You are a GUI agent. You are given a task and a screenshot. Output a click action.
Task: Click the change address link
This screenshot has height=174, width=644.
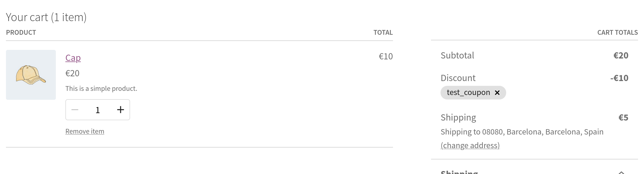pyautogui.click(x=470, y=145)
